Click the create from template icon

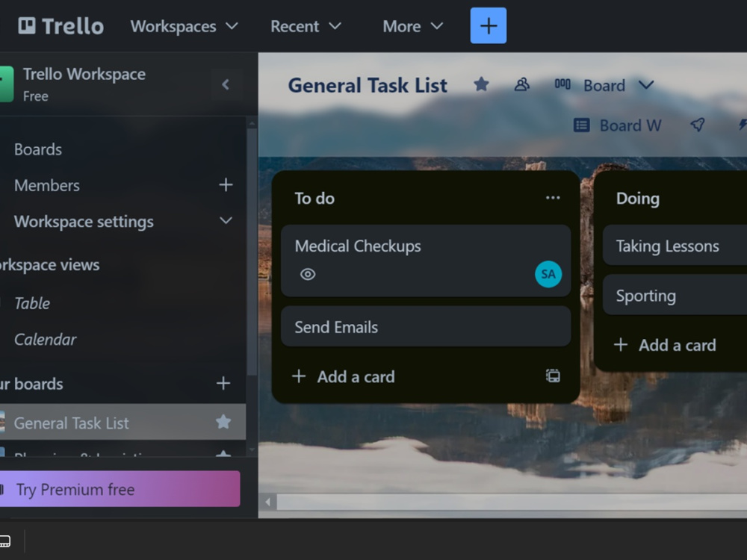click(553, 376)
